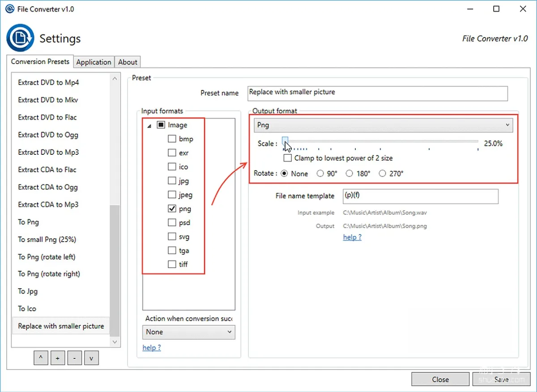This screenshot has height=392, width=537.
Task: Collapse the Image formats tree
Action: click(149, 125)
